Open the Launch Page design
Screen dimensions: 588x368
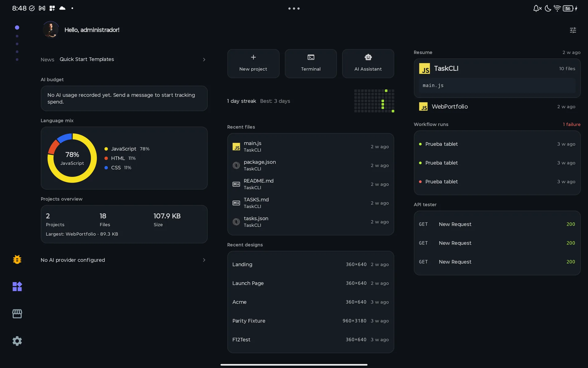pos(311,283)
